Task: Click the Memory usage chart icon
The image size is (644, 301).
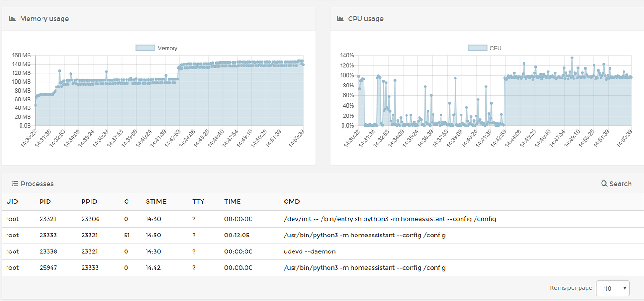Action: tap(12, 18)
